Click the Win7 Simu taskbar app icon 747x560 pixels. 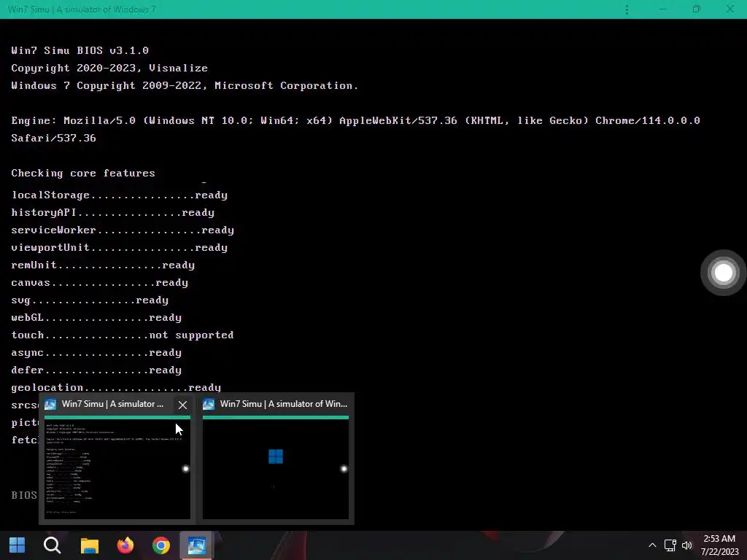click(x=196, y=545)
